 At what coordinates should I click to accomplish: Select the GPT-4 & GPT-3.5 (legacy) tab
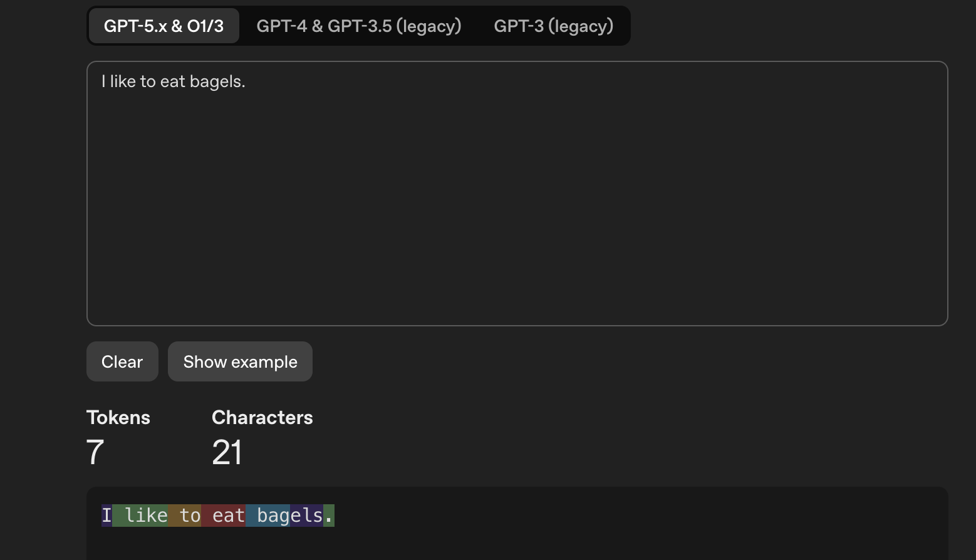tap(358, 26)
